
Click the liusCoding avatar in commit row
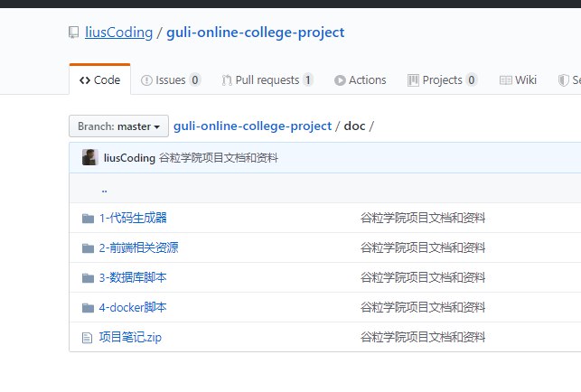click(89, 157)
